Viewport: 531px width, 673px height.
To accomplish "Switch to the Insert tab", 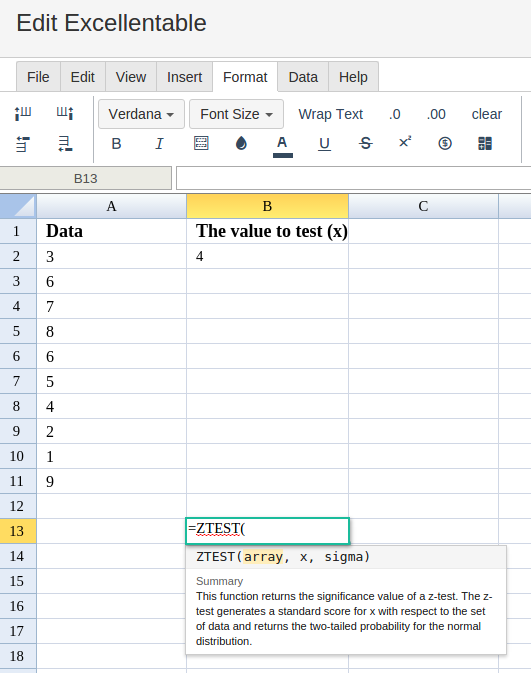I will click(x=185, y=77).
